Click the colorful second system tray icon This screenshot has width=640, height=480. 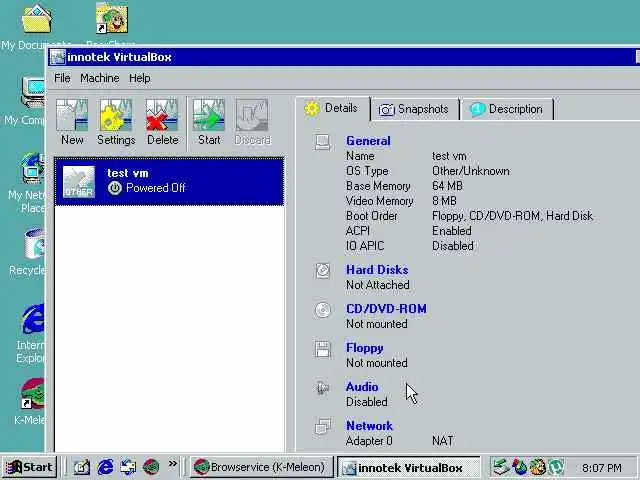[520, 467]
